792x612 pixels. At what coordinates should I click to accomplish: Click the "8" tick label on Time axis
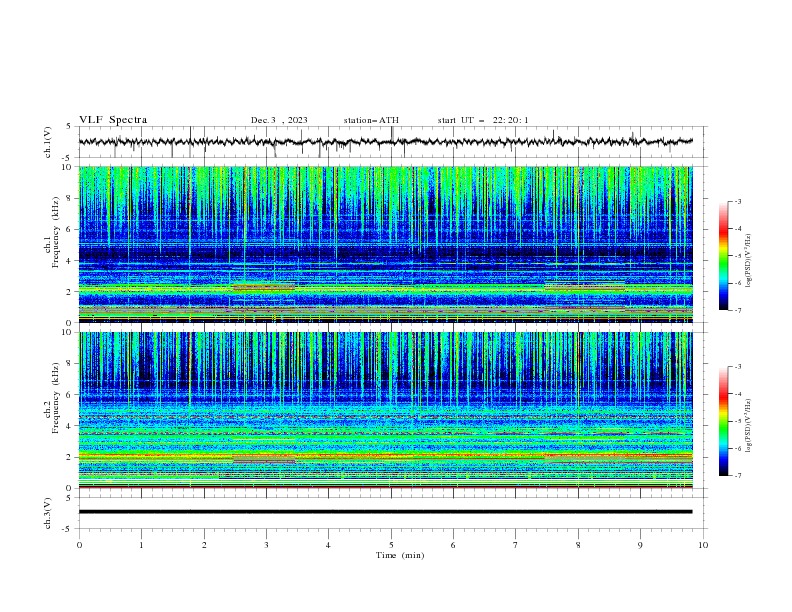point(578,545)
